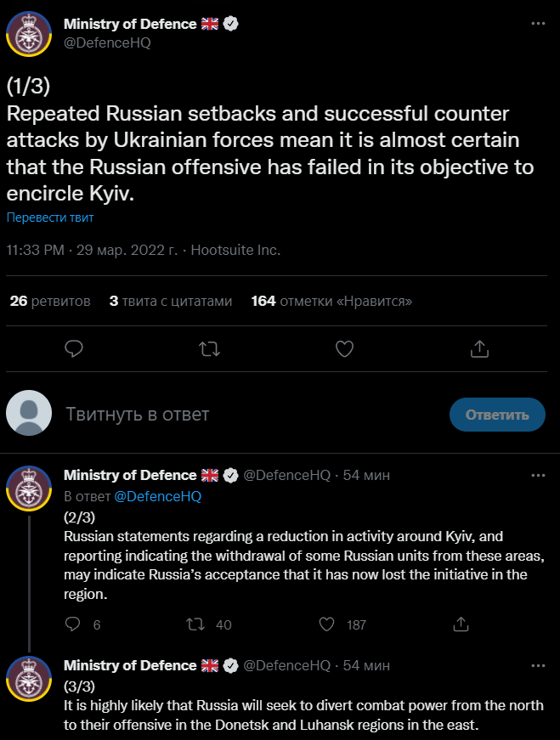View the 26 ретвитов list
Screen dimensions: 560x740
point(50,301)
